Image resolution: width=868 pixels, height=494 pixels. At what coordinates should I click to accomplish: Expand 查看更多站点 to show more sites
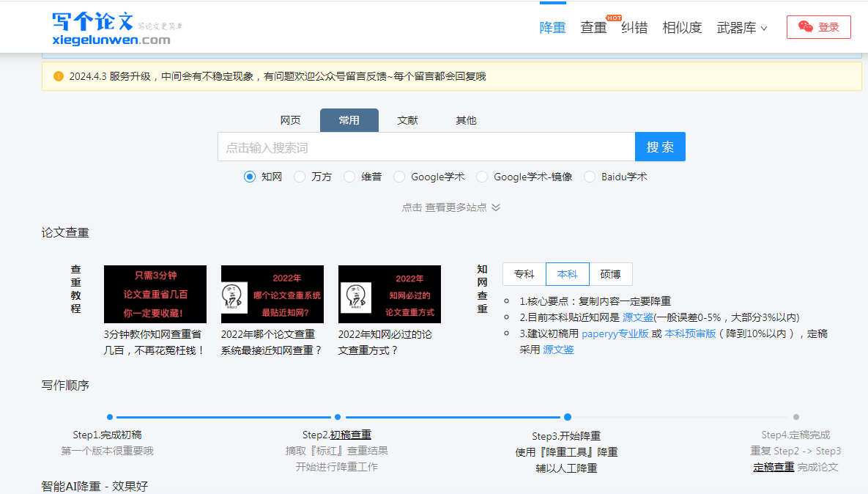coord(451,207)
